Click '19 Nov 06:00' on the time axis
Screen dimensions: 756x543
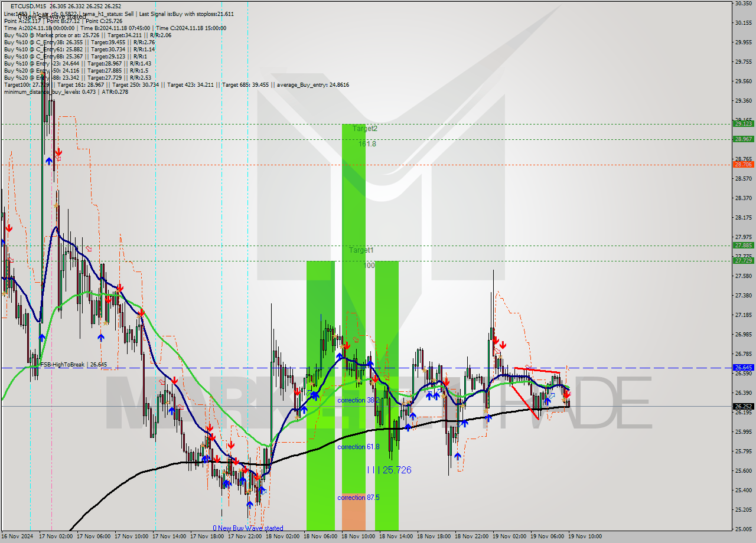pyautogui.click(x=548, y=537)
